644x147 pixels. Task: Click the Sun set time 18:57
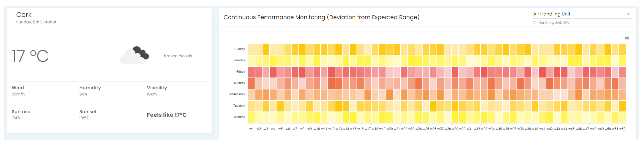coord(84,118)
